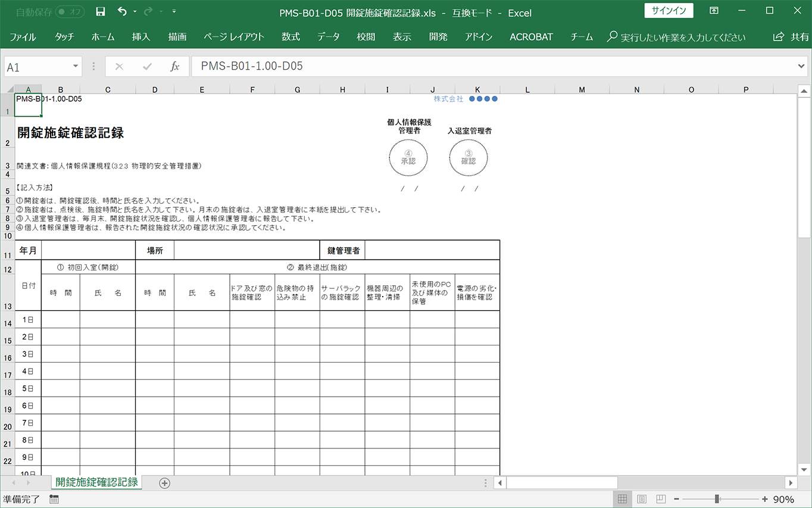Open Customize Quick Access Toolbar dropdown
This screenshot has width=812, height=508.
[173, 12]
